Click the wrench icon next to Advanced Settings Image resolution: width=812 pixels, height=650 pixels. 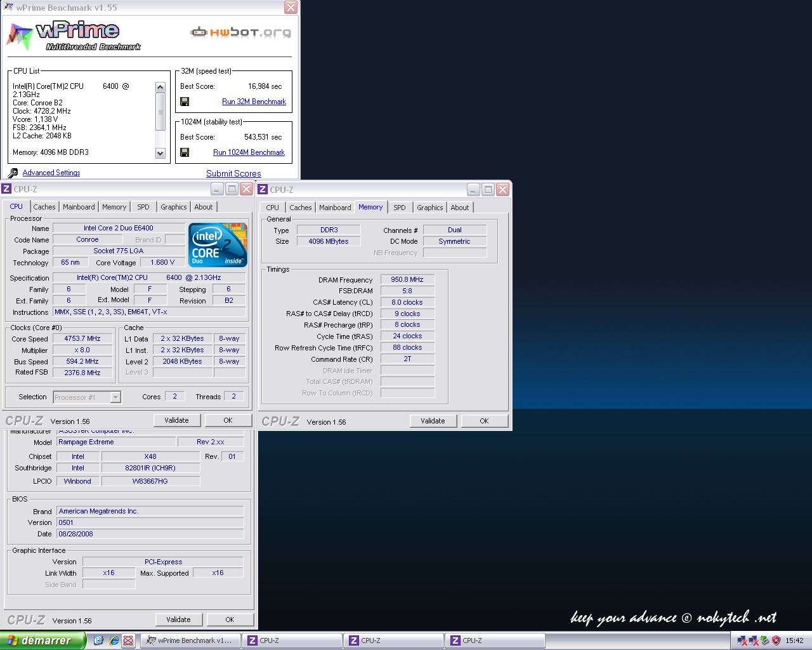[13, 173]
